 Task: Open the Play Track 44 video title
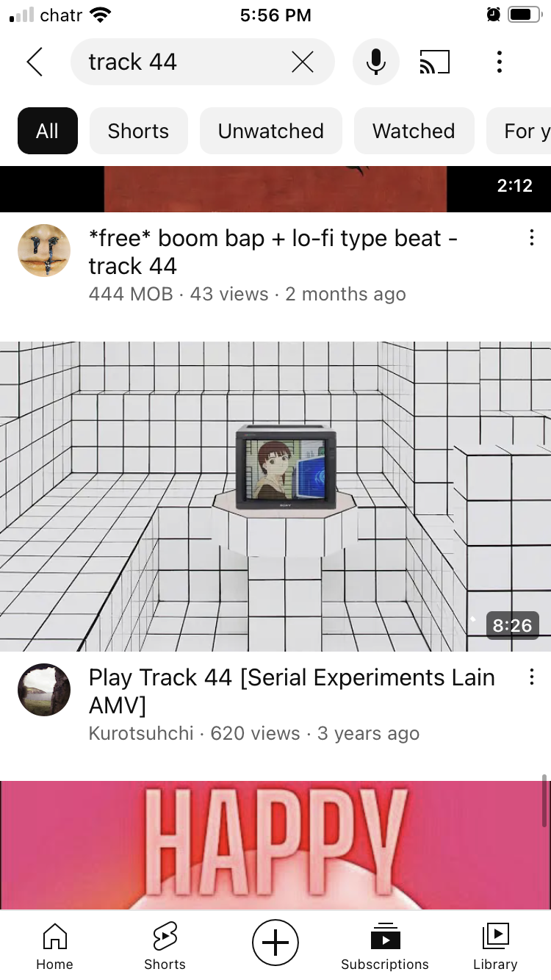click(292, 691)
